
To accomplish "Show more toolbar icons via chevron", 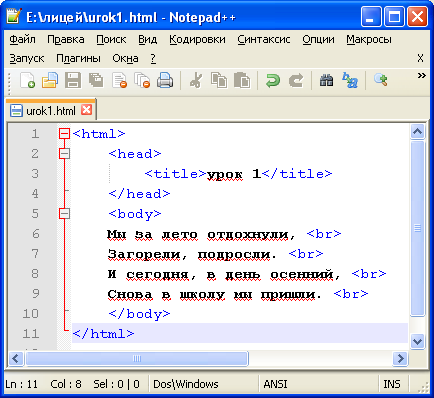I will click(421, 76).
